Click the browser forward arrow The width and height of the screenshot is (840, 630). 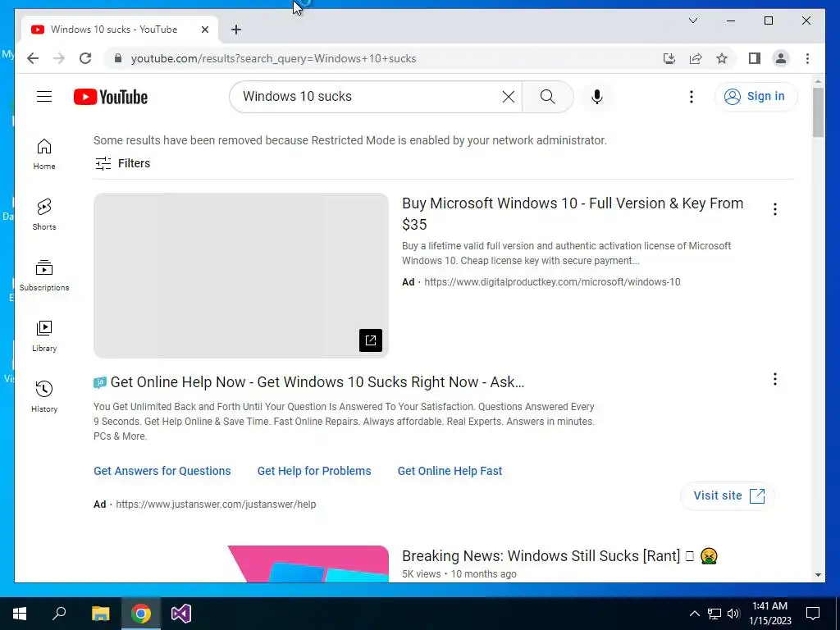pos(59,58)
